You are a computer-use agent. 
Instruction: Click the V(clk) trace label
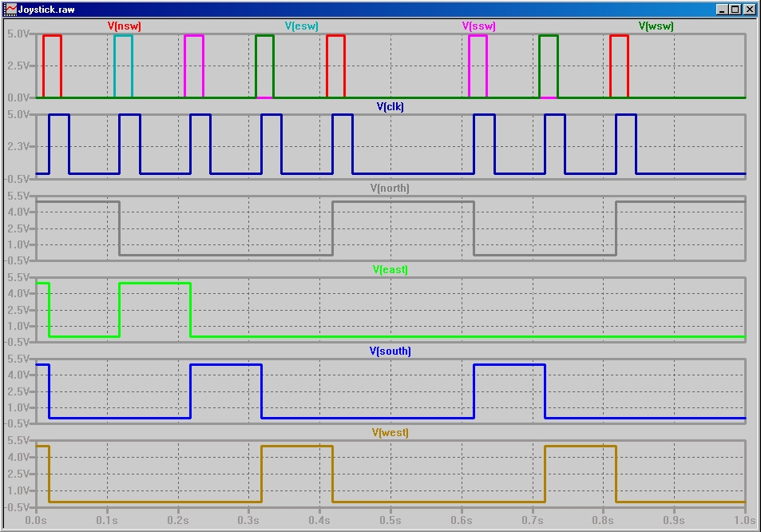tap(390, 107)
